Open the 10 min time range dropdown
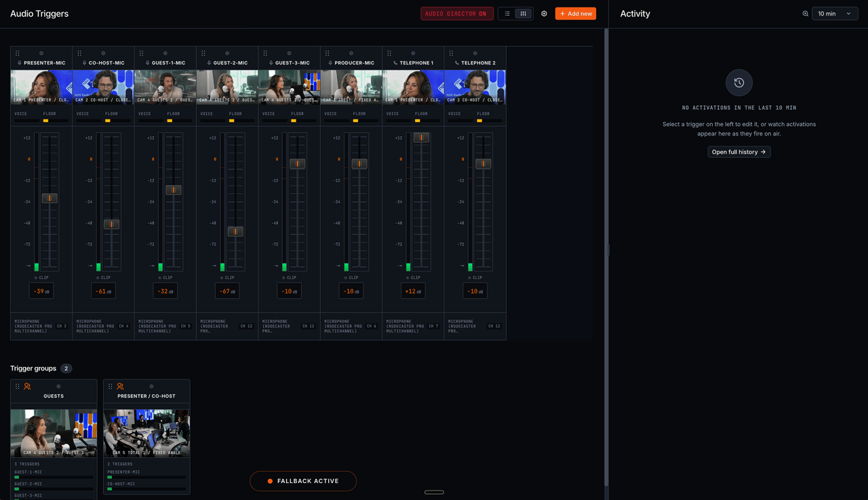The height and width of the screenshot is (500, 868). pyautogui.click(x=835, y=14)
